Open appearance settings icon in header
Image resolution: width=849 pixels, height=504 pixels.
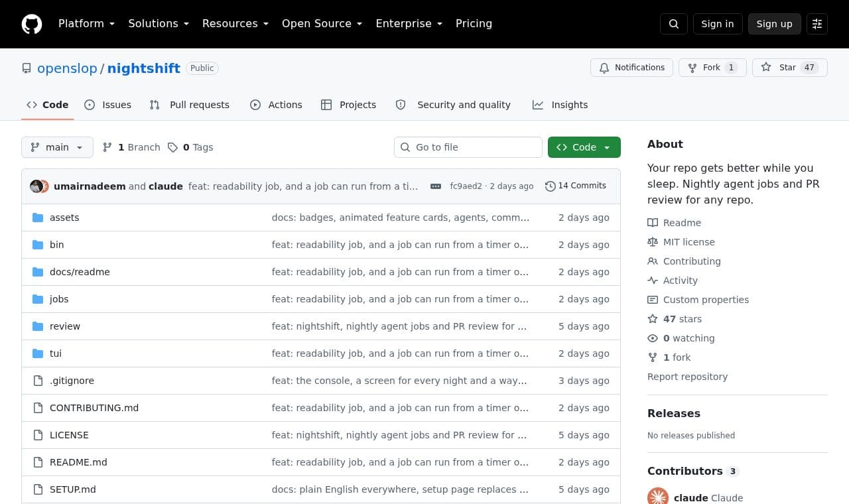(817, 24)
